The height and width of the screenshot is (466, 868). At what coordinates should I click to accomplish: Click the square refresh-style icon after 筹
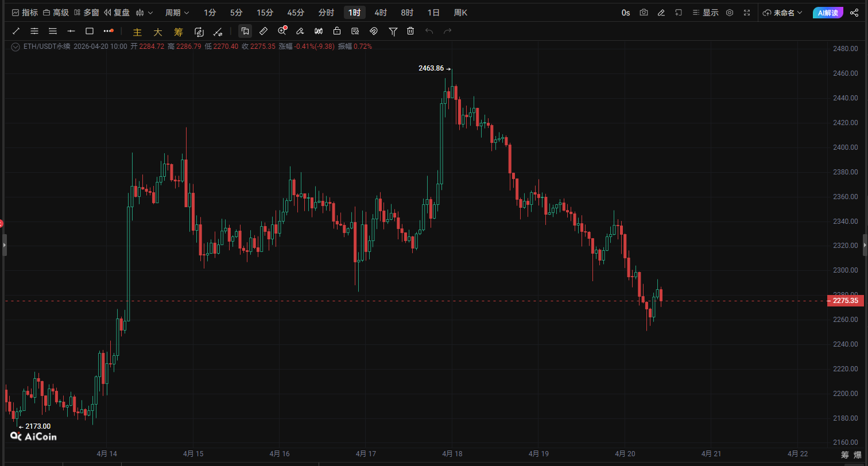pos(199,32)
